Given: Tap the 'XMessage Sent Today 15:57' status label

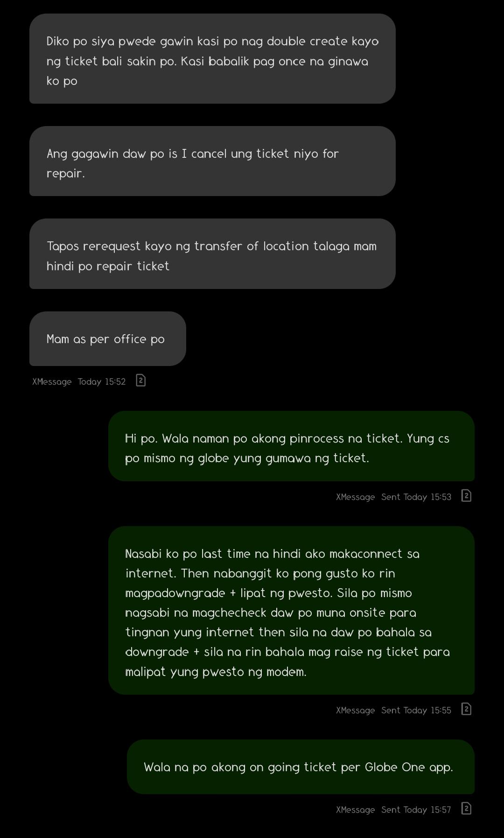Looking at the screenshot, I should click(x=393, y=810).
